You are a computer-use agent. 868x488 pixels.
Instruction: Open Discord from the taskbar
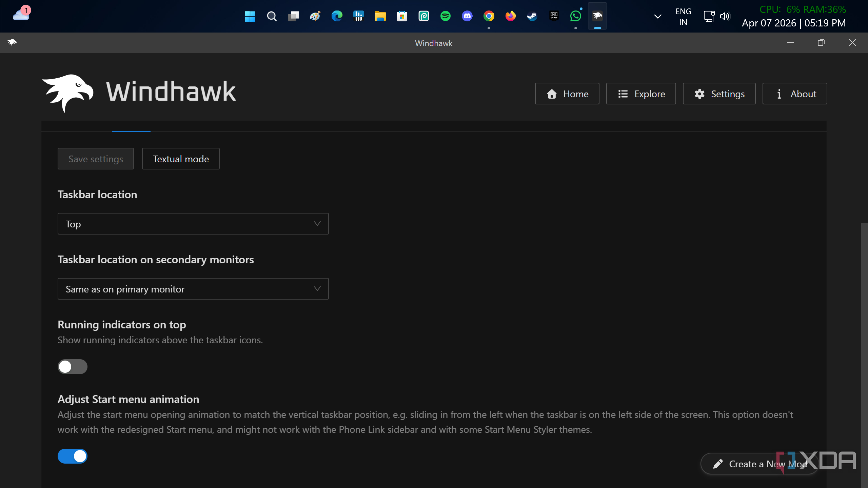tap(467, 16)
